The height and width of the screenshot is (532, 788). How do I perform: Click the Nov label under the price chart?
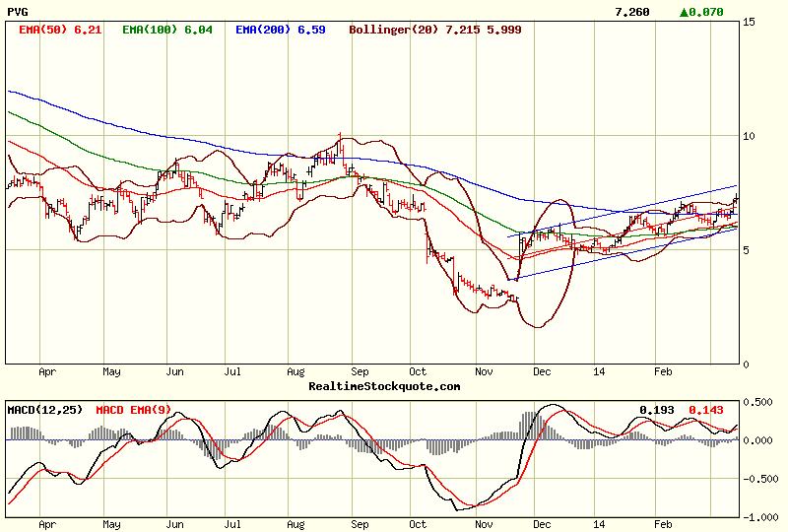(x=484, y=372)
